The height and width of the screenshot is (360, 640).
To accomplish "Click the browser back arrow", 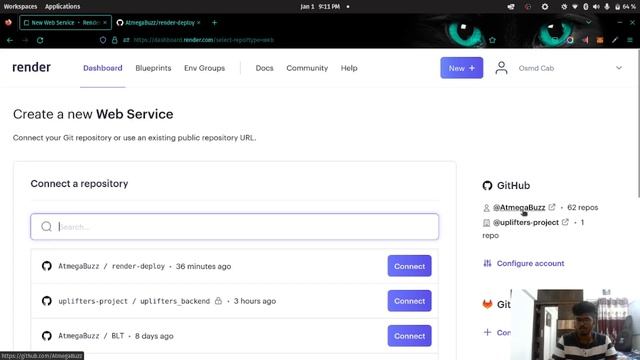I will tap(10, 40).
